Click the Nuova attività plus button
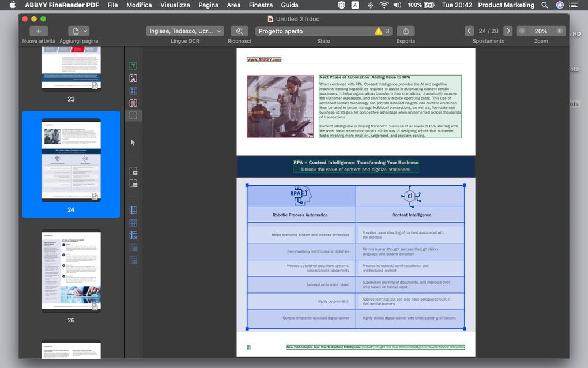The height and width of the screenshot is (368, 588). tap(39, 31)
